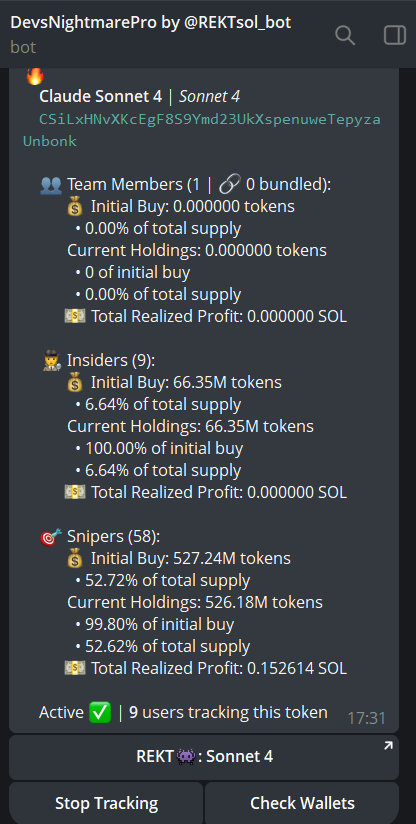Click the link emoji next to bundled

pos(232,185)
